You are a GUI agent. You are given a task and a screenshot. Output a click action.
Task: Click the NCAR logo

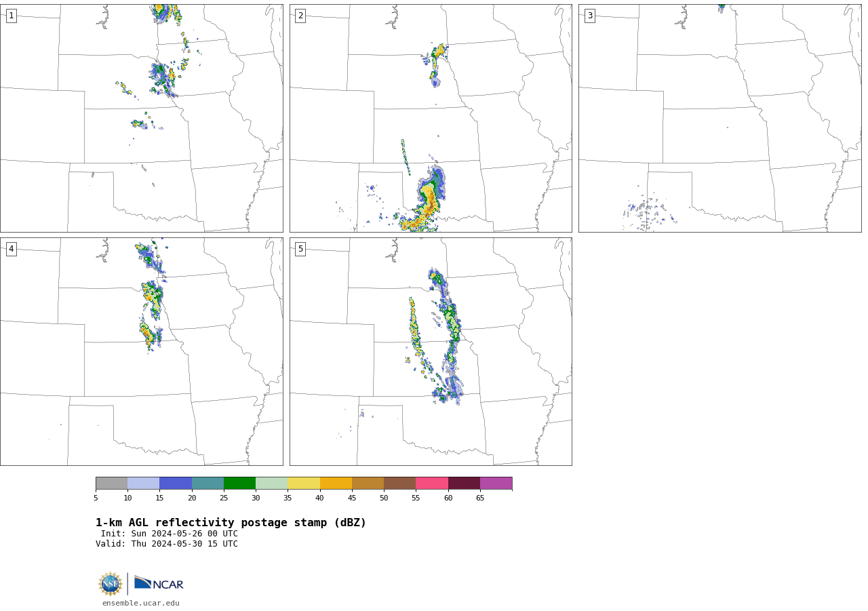[159, 583]
